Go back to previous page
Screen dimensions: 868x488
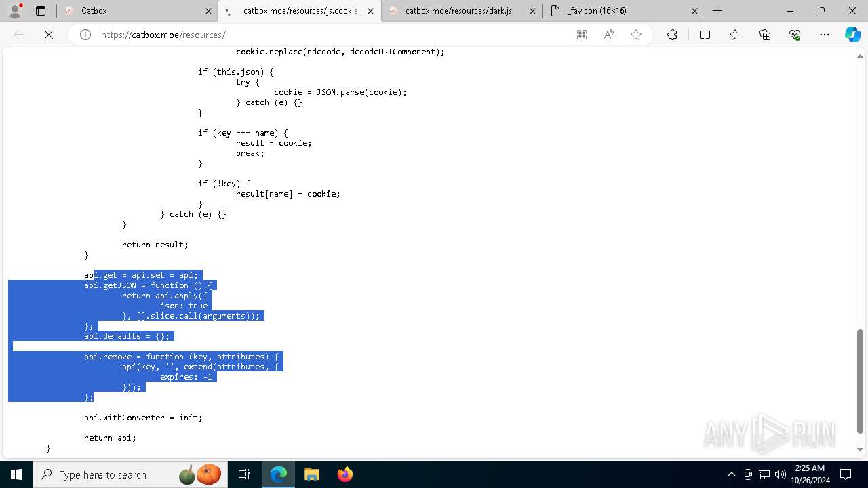pyautogui.click(x=19, y=35)
